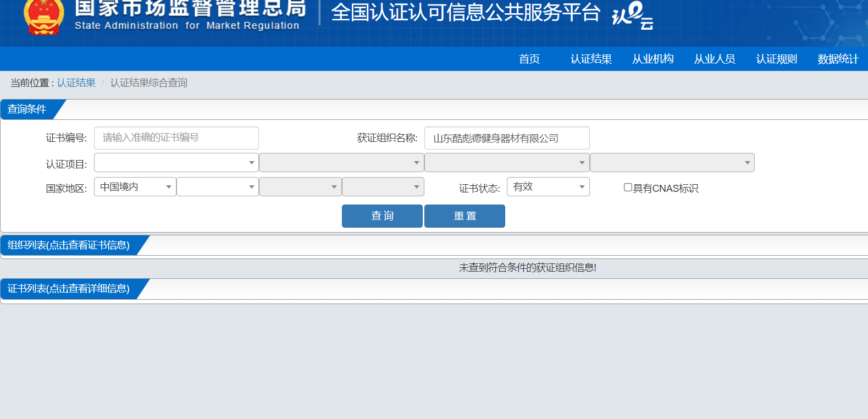
Task: Open the third 国家地区 dropdown
Action: (300, 187)
